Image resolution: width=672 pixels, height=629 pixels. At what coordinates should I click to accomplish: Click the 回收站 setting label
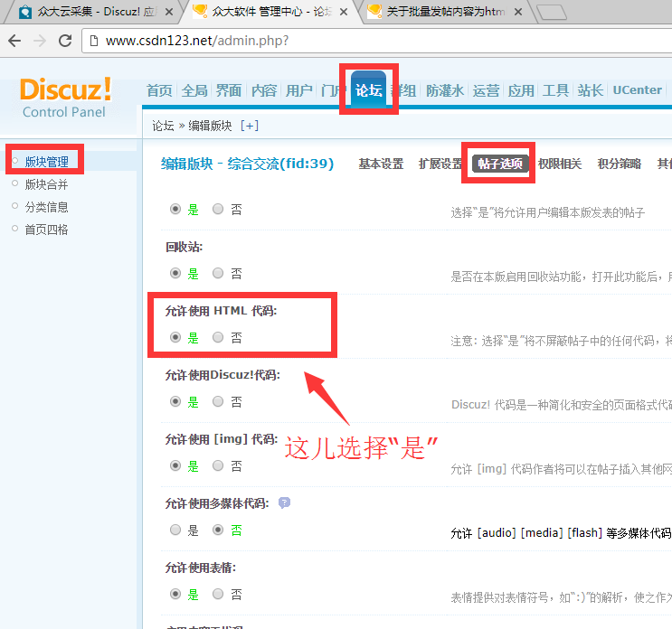(x=185, y=247)
